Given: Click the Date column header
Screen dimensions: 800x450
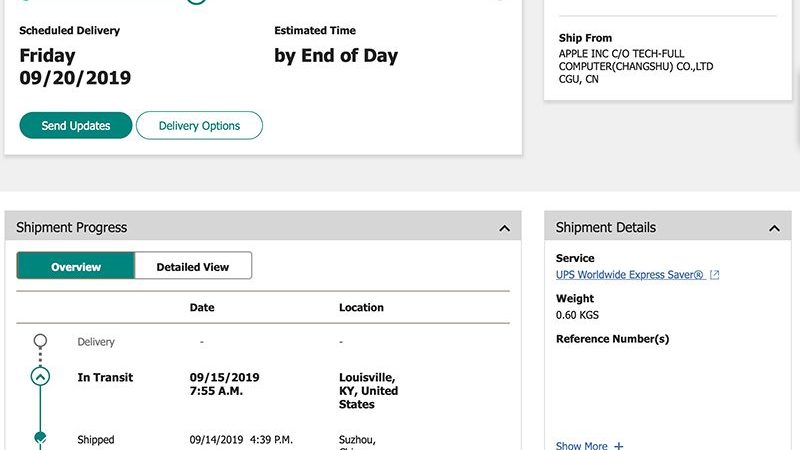Looking at the screenshot, I should (x=202, y=308).
